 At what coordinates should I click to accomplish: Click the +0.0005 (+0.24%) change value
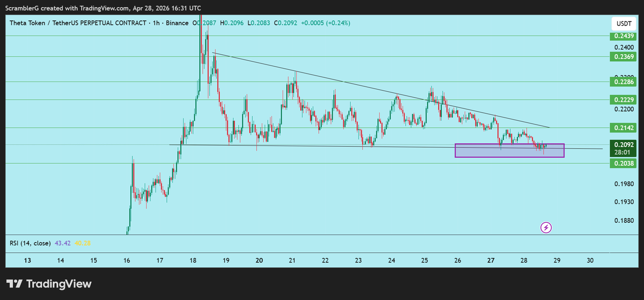coord(326,23)
